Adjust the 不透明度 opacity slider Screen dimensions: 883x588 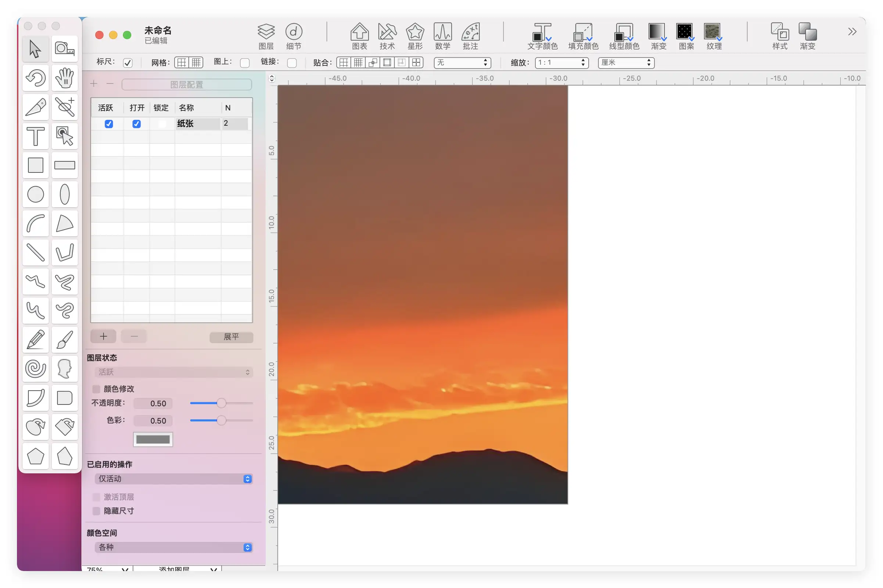click(x=221, y=403)
